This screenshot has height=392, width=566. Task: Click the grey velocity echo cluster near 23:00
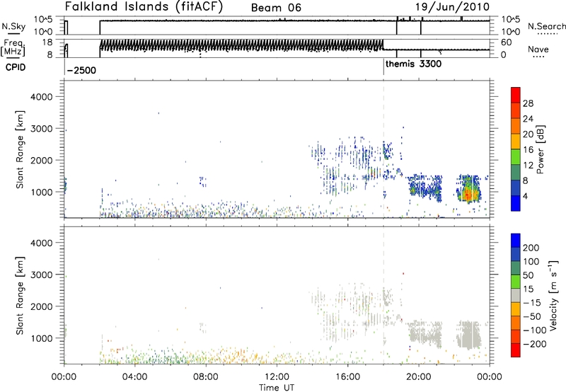pyautogui.click(x=468, y=335)
